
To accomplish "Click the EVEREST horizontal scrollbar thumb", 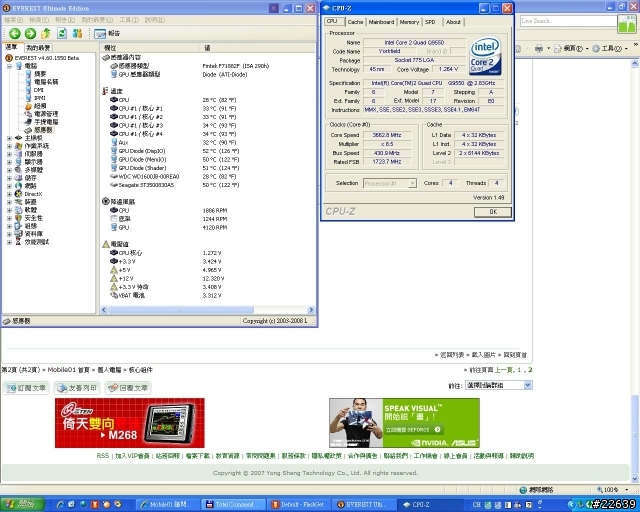I will (180, 310).
